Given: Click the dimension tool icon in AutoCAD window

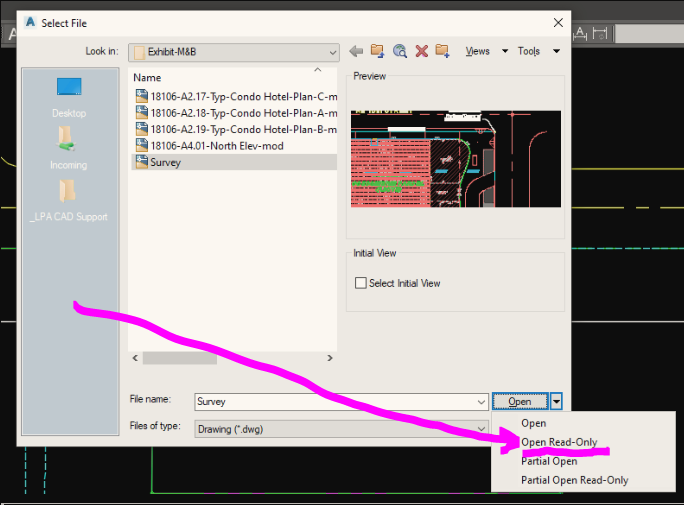Looking at the screenshot, I should (x=600, y=33).
